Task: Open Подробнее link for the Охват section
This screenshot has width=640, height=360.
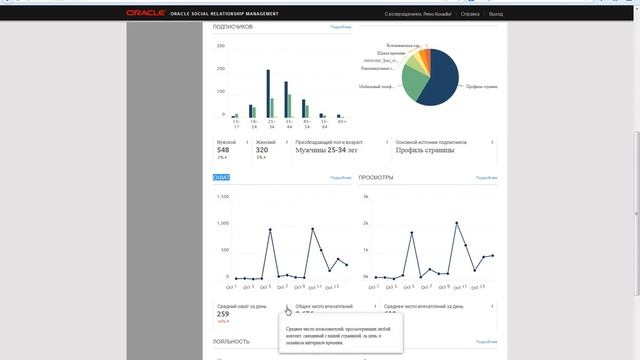Action: [340, 178]
